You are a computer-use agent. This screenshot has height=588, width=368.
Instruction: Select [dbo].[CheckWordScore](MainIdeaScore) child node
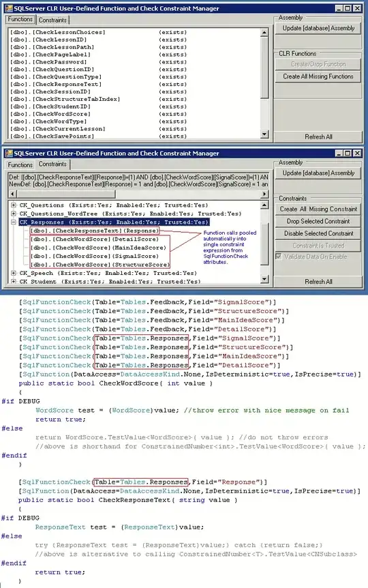pos(98,248)
